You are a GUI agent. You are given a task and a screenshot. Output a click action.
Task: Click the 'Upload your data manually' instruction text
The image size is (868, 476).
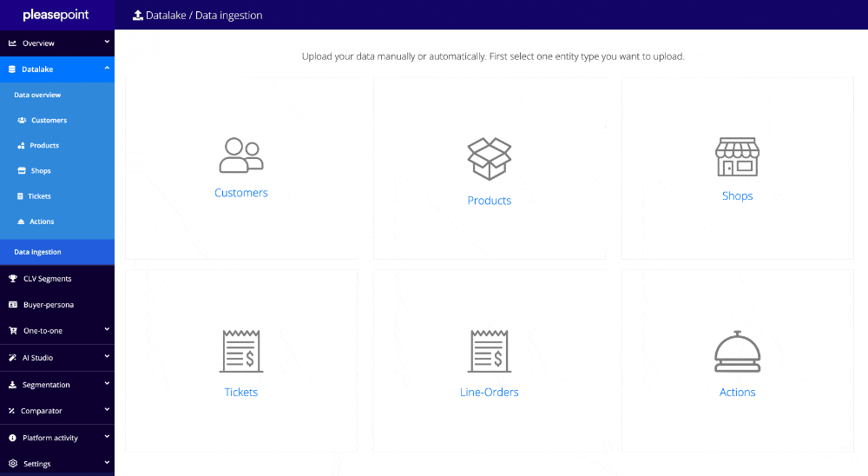point(493,56)
